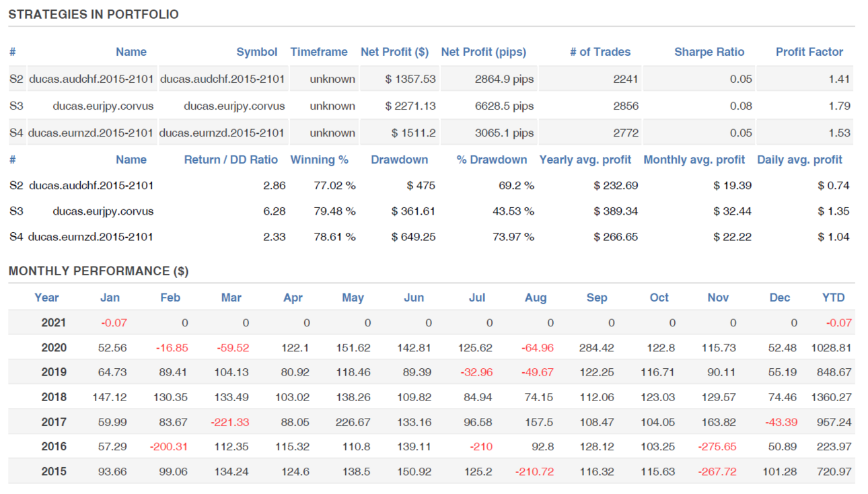
Task: Click the Daily avg. profit header
Action: [800, 160]
